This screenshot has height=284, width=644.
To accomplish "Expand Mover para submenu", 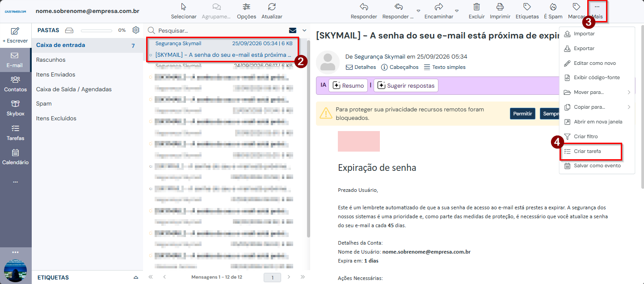I will [x=629, y=93].
